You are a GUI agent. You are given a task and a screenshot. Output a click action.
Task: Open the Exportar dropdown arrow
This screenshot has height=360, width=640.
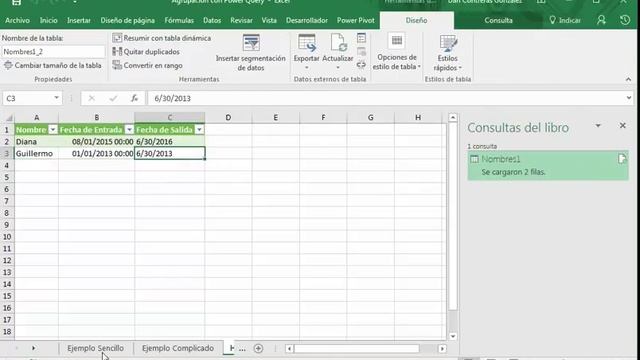(307, 68)
